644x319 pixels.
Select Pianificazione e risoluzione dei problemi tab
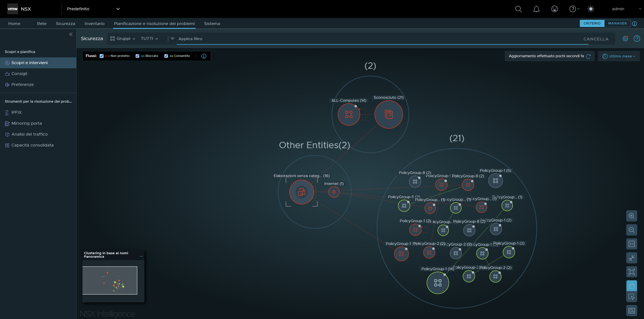coord(154,23)
